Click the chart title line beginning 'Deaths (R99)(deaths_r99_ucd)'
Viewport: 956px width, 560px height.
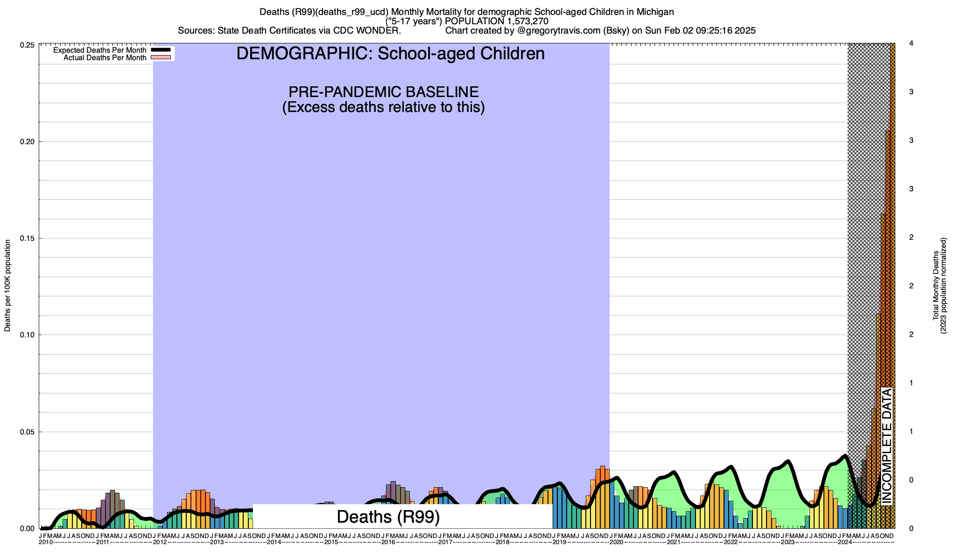[466, 12]
